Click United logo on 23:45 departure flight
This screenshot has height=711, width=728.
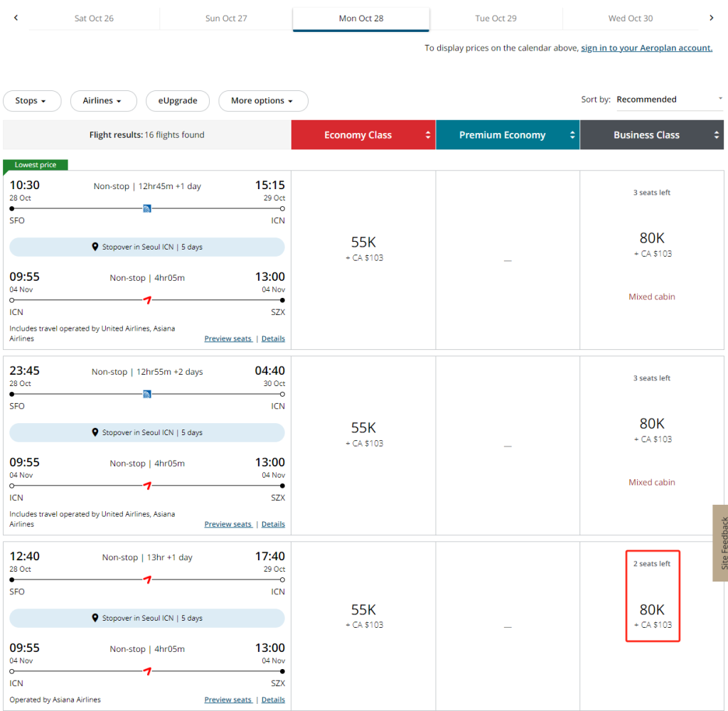(147, 394)
